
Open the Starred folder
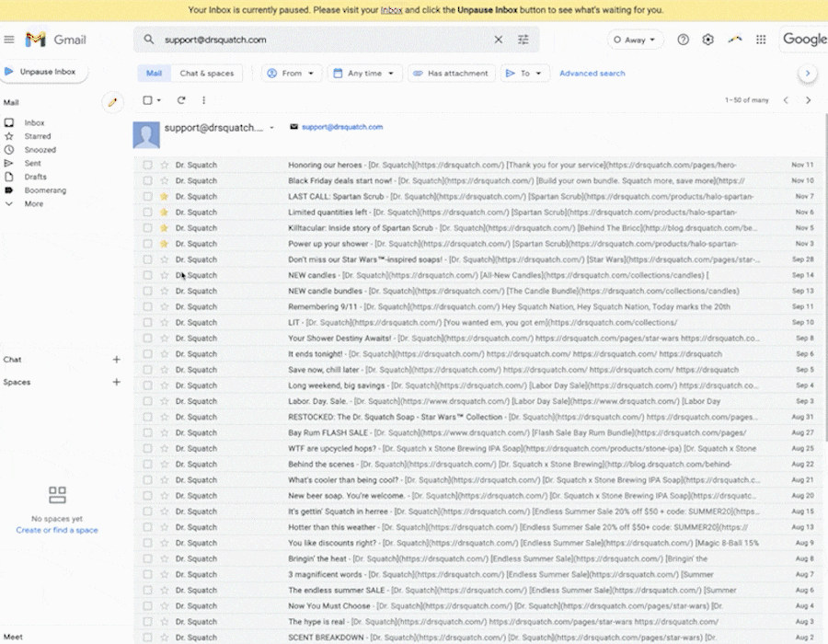[x=38, y=136]
